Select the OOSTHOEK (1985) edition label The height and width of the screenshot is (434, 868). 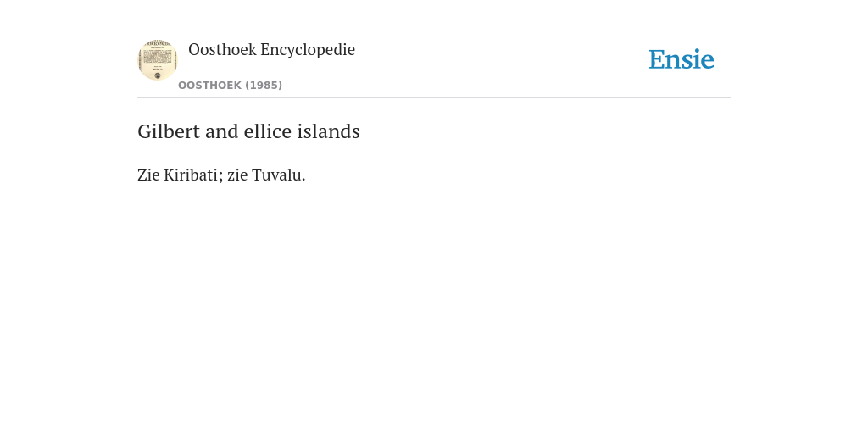(x=230, y=86)
